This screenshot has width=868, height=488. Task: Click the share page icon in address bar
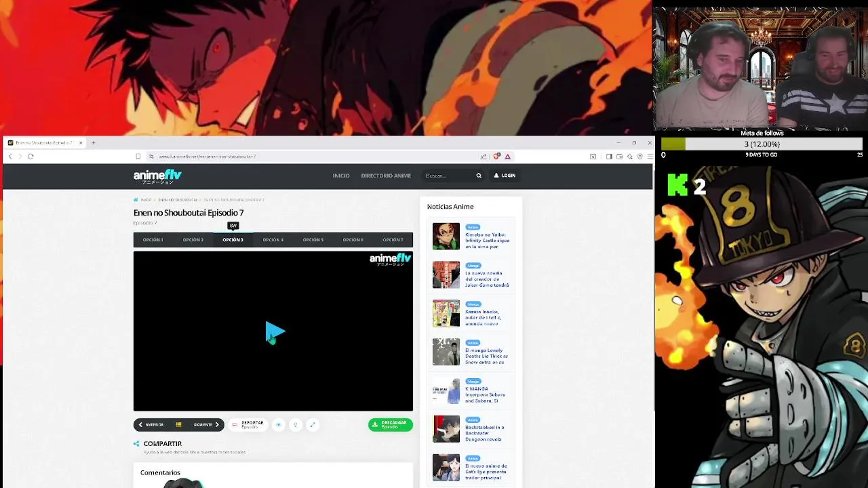[484, 157]
